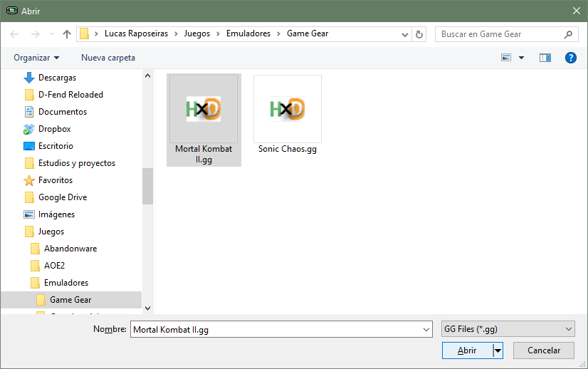Open Descargas in the sidebar
Image resolution: width=588 pixels, height=369 pixels.
tap(58, 78)
